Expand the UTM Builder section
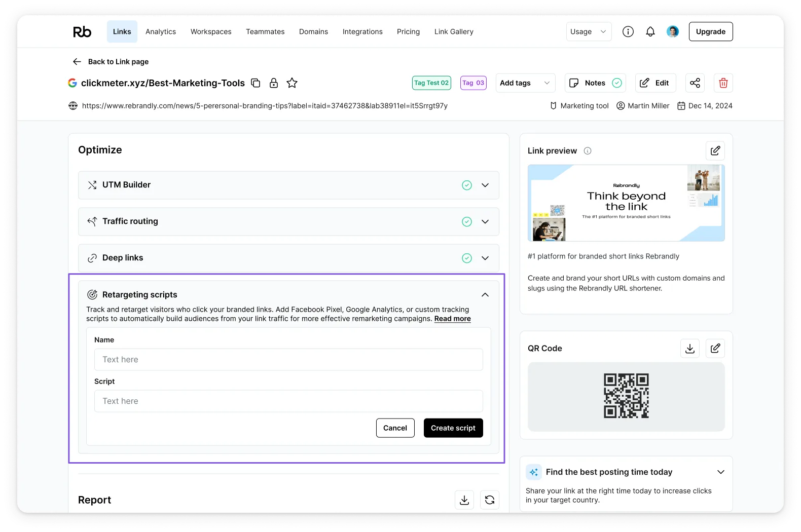 click(x=485, y=185)
